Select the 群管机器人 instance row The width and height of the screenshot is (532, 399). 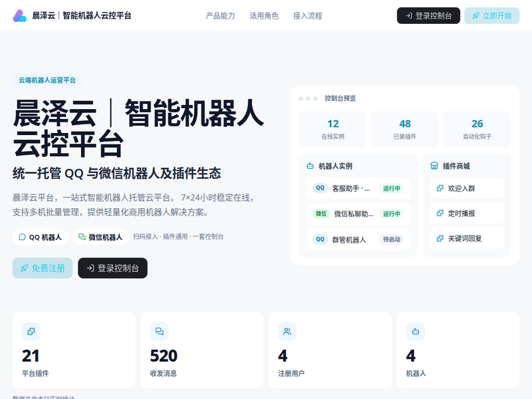pos(358,239)
